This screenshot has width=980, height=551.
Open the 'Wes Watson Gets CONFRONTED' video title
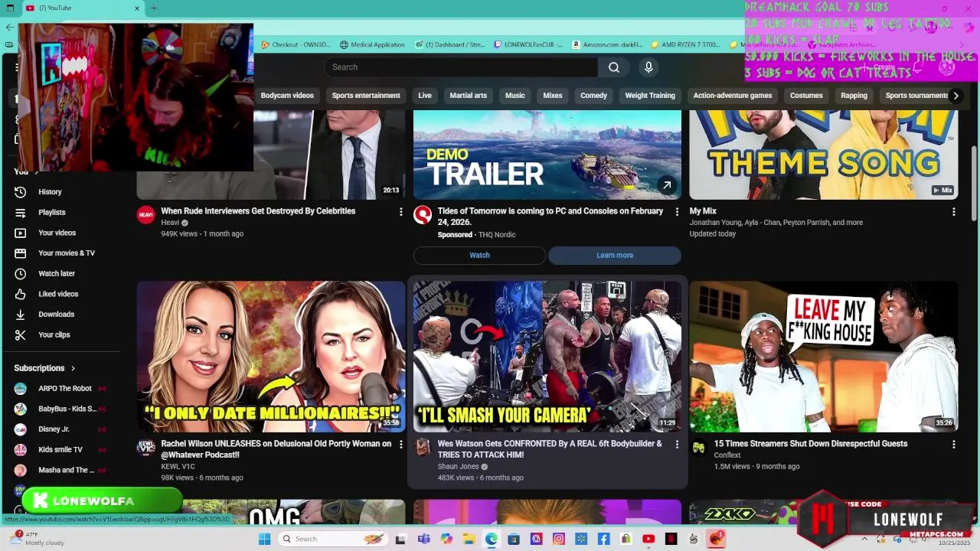pos(550,449)
